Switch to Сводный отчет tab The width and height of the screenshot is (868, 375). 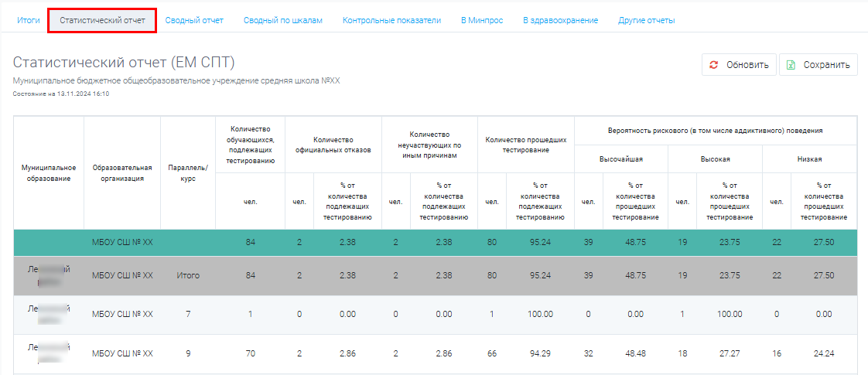tap(194, 20)
